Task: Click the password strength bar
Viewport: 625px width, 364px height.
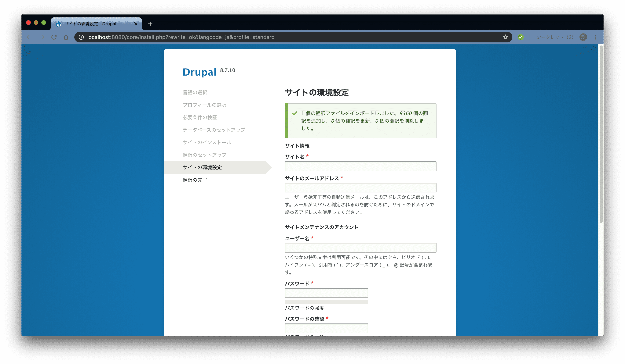Action: coord(326,302)
